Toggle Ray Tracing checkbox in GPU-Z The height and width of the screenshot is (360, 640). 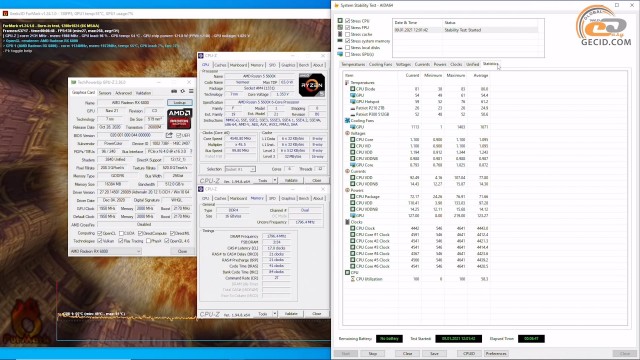120,241
